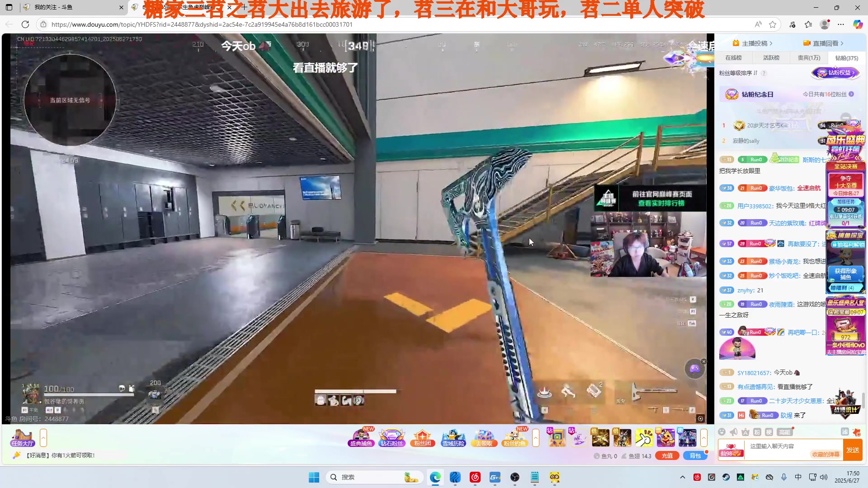Close the floating purple assistant bubble on video
Viewport: 868px width, 488px height.
pos(703,361)
